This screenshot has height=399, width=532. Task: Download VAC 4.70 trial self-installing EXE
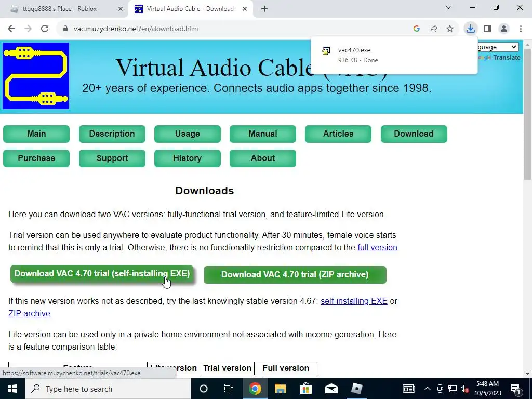pyautogui.click(x=102, y=274)
